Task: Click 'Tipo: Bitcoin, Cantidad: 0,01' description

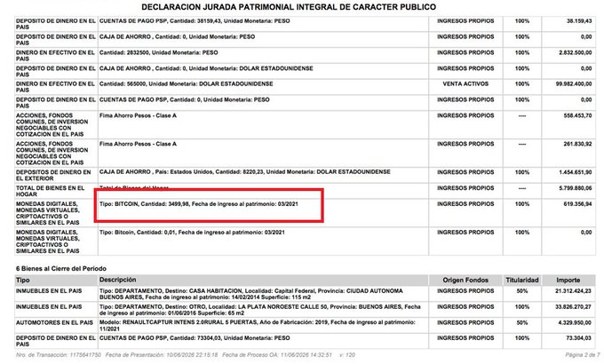Action: click(x=192, y=233)
